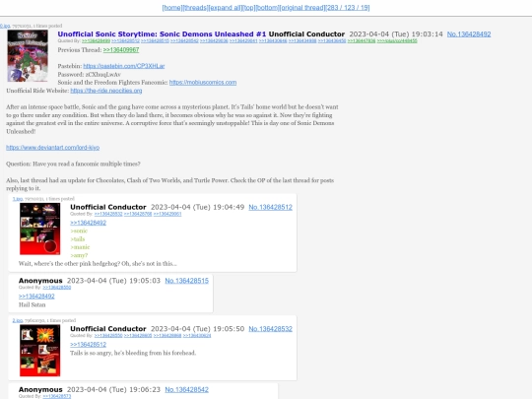Open post number No.136428515
The height and width of the screenshot is (399, 532).
click(186, 281)
